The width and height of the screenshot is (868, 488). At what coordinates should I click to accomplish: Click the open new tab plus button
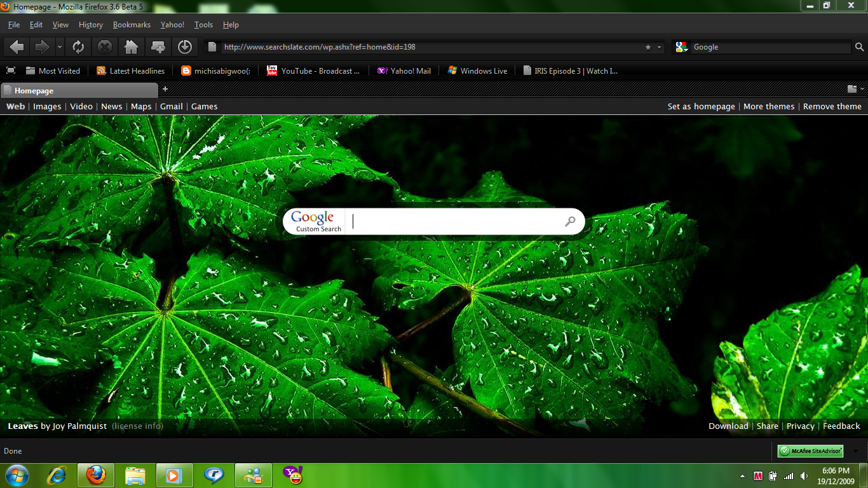coord(165,90)
